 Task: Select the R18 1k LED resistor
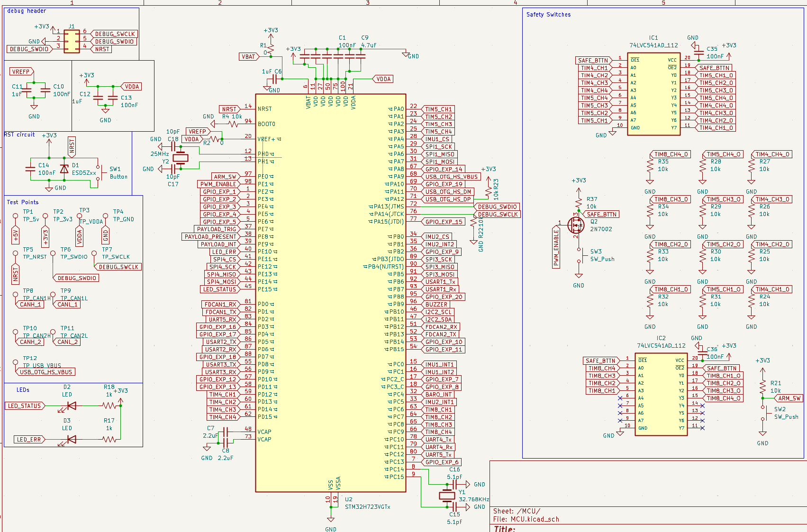pyautogui.click(x=109, y=406)
